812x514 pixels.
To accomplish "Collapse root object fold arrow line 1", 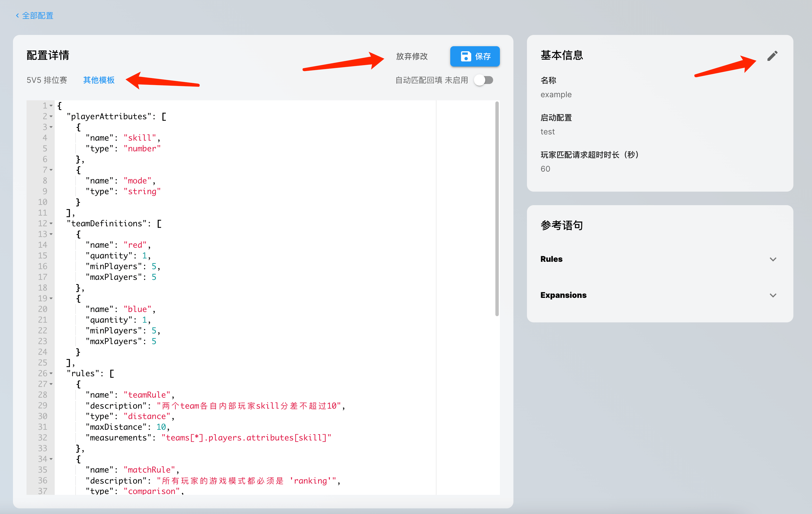I will 51,106.
